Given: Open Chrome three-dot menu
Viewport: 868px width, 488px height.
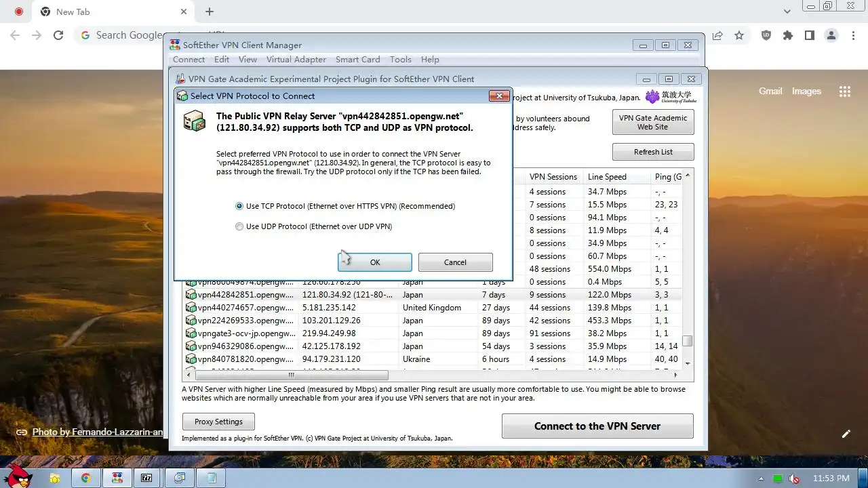Looking at the screenshot, I should [853, 35].
